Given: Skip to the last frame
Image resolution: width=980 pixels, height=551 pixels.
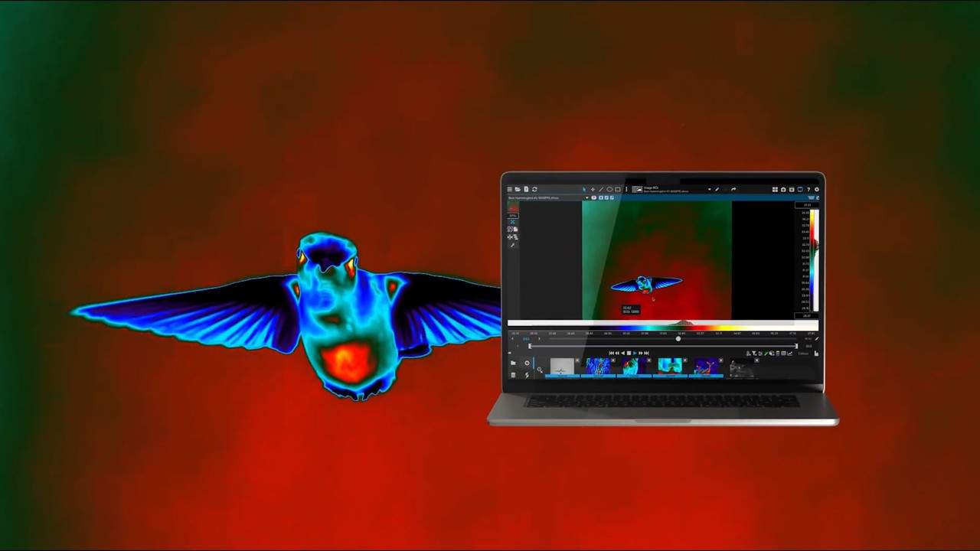Looking at the screenshot, I should [x=647, y=353].
